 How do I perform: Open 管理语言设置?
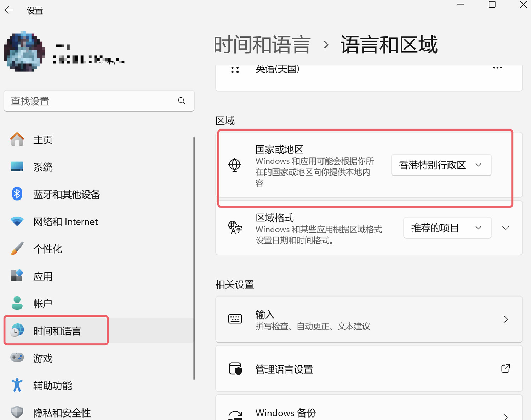[x=369, y=369]
